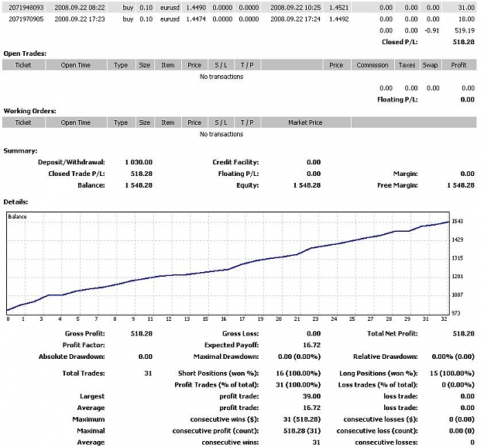Click the Profit Factor label

84,345
